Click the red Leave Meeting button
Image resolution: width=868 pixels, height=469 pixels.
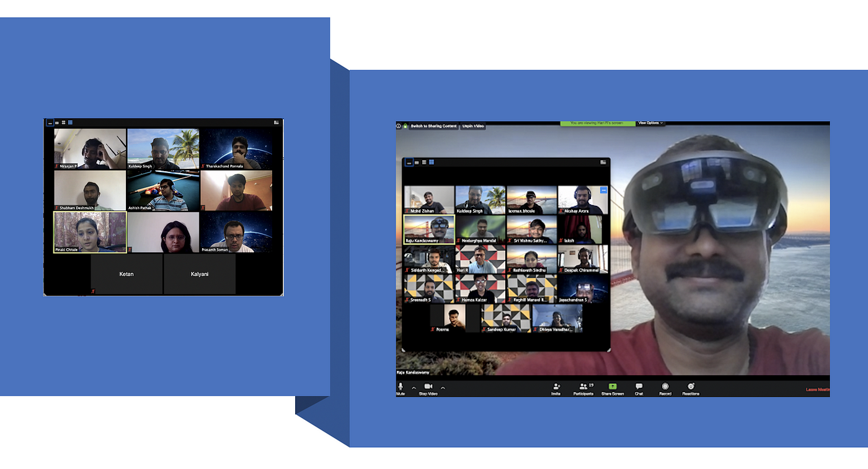pyautogui.click(x=817, y=390)
